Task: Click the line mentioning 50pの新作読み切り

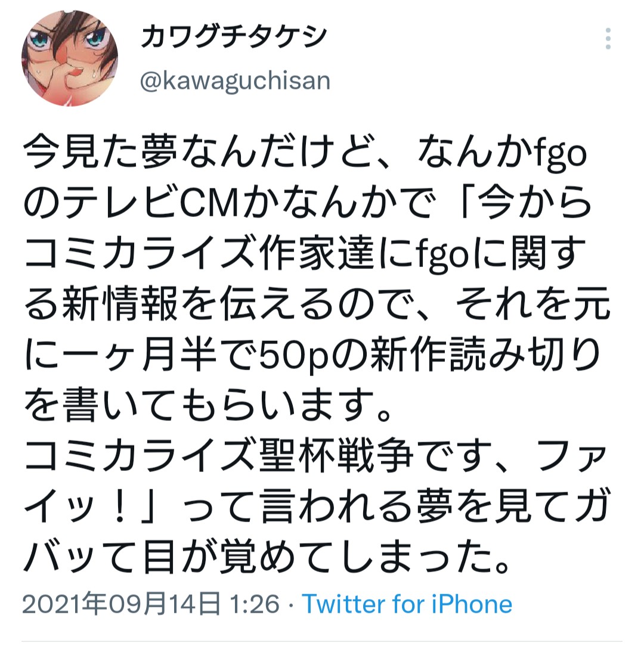Action: pyautogui.click(x=312, y=355)
